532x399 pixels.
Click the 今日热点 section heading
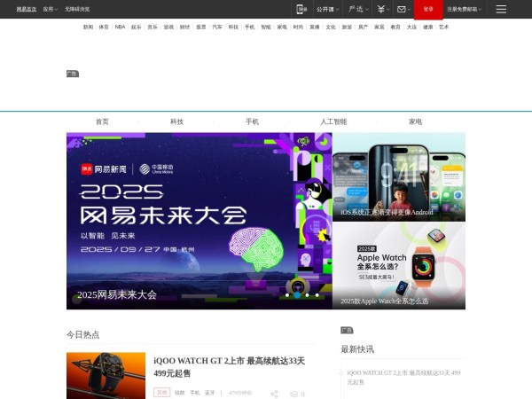pyautogui.click(x=83, y=335)
